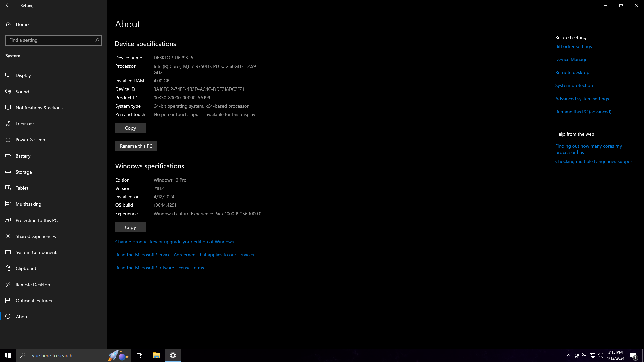Select Storage in the sidebar
The height and width of the screenshot is (362, 644).
coord(23,172)
